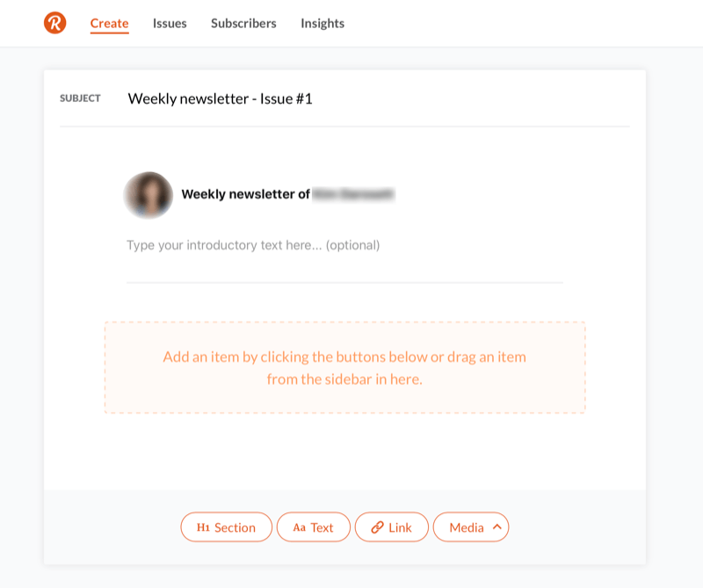Click the SUBJECT label
Screen dimensions: 703x588
[80, 98]
